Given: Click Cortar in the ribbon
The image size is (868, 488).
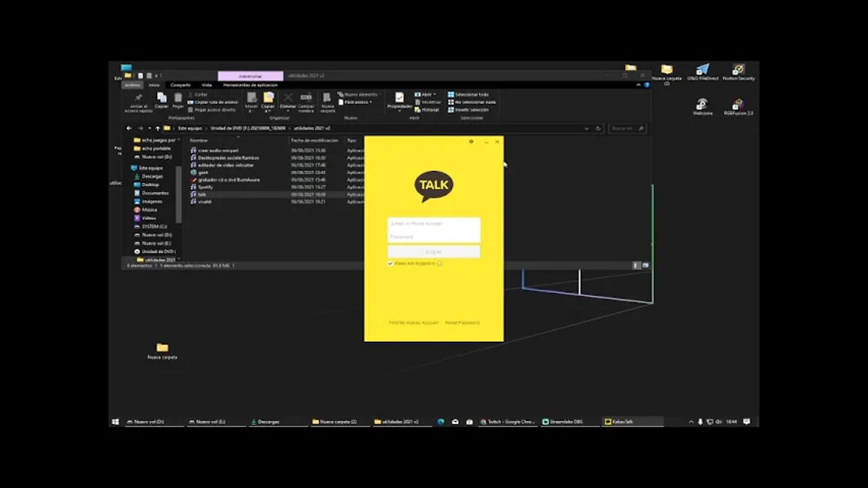Looking at the screenshot, I should (197, 94).
